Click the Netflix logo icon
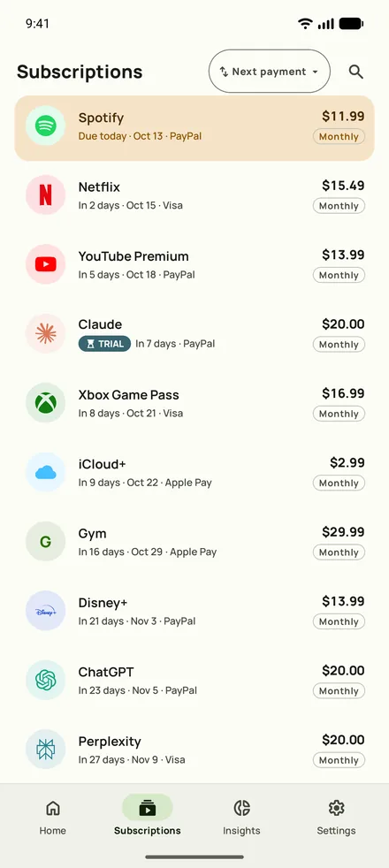The height and width of the screenshot is (868, 389). [45, 194]
